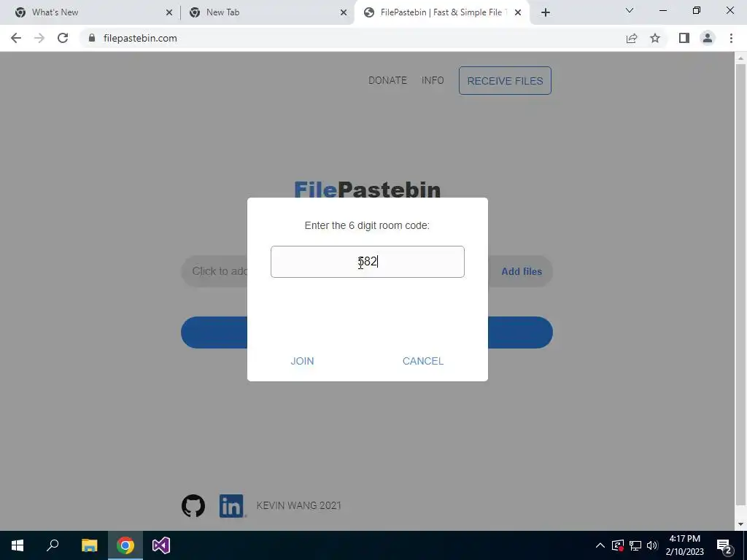This screenshot has width=747, height=560.
Task: Open the Chrome three-dot menu
Action: pyautogui.click(x=731, y=38)
